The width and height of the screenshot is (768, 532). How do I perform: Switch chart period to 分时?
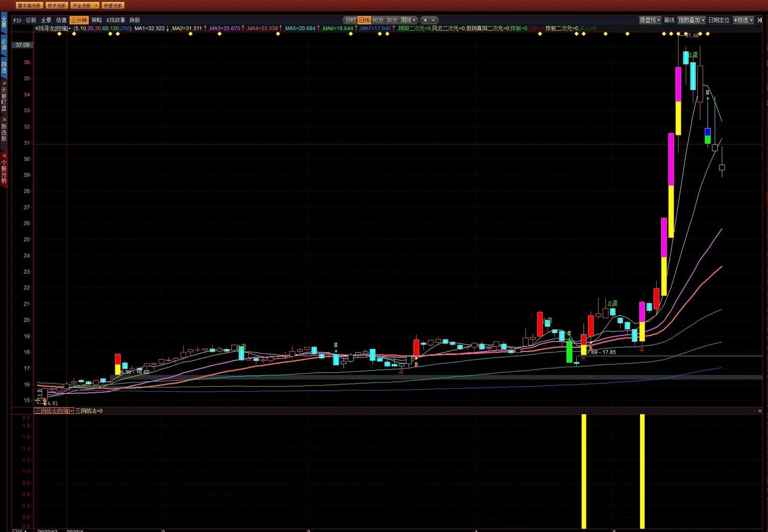tap(350, 21)
